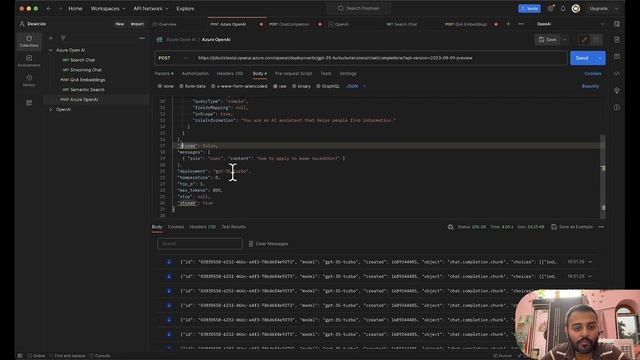Click the response network globe icon near Status

(x=451, y=227)
